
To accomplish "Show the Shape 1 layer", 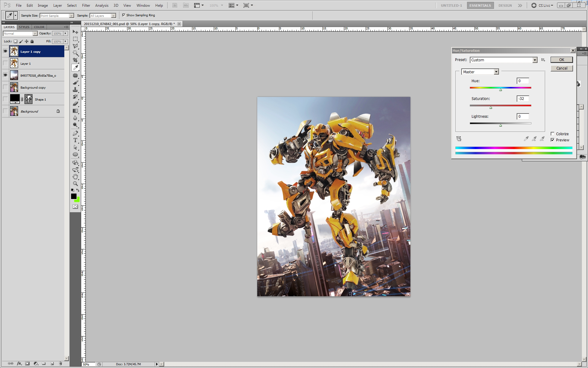I will 5,99.
